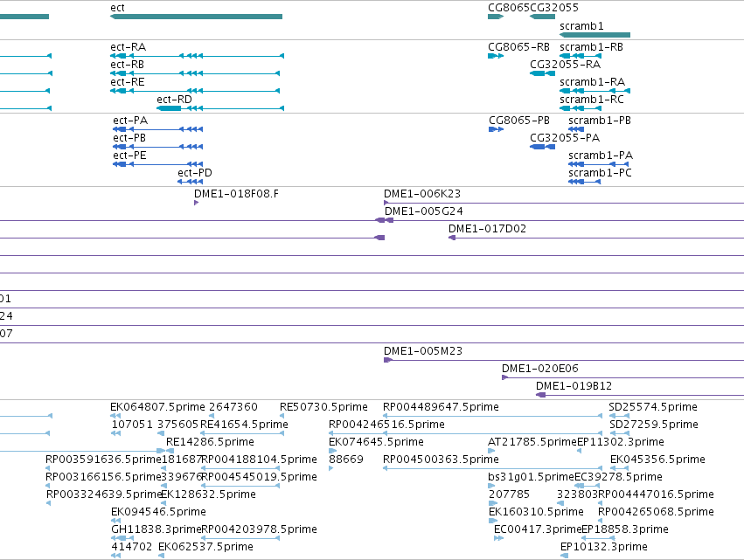
Task: Click the ect-RE transcript label
Action: point(127,82)
